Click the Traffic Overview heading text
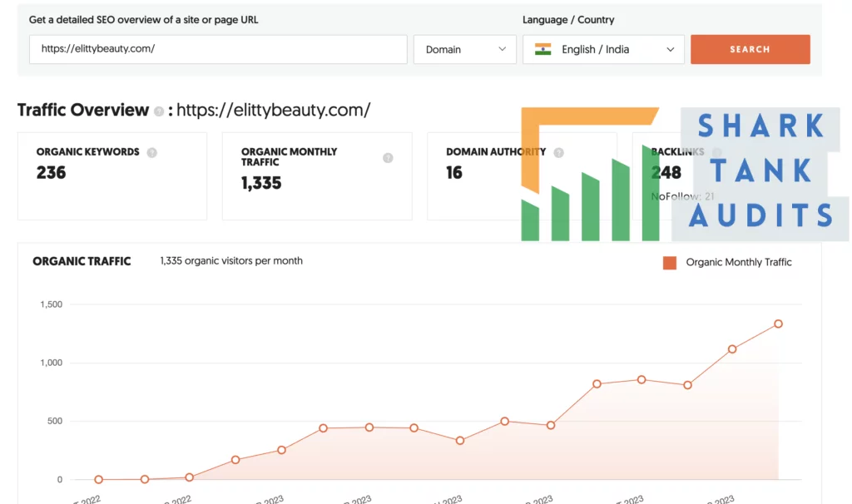 click(83, 110)
